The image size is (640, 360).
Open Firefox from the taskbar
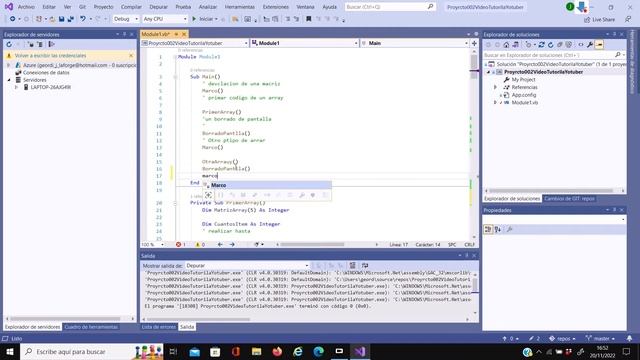277,351
